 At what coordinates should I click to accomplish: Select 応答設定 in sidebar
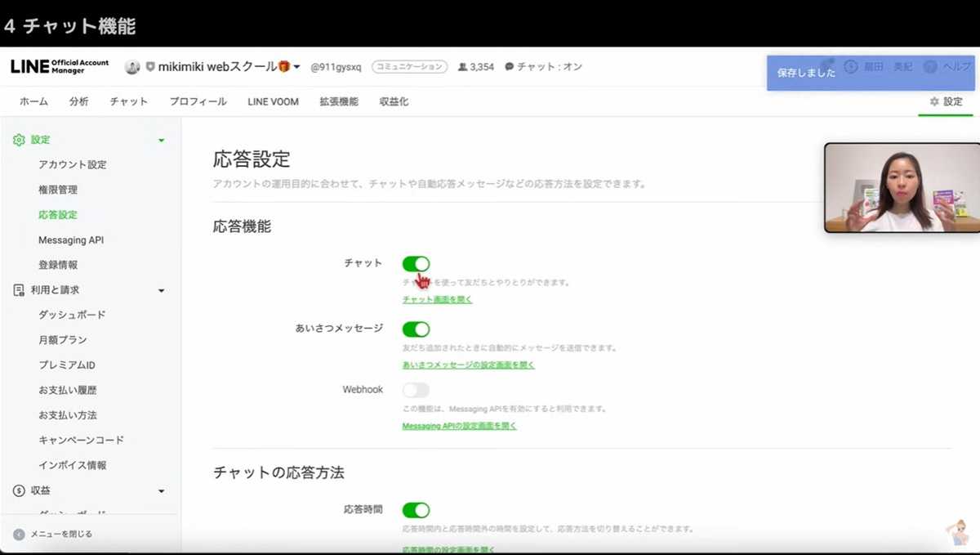coord(58,215)
